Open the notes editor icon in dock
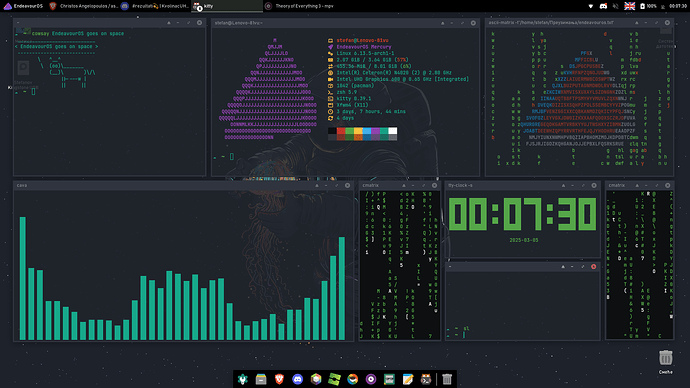The height and width of the screenshot is (388, 690). (408, 379)
